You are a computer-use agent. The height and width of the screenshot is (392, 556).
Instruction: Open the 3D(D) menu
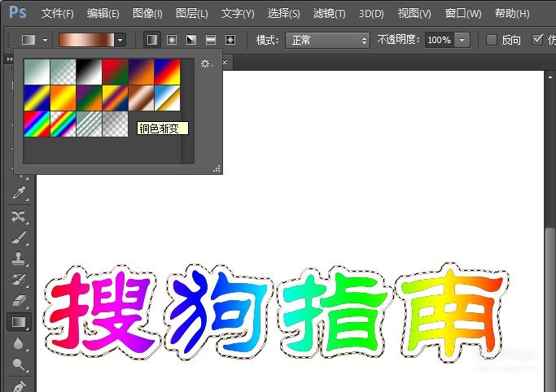pos(371,14)
